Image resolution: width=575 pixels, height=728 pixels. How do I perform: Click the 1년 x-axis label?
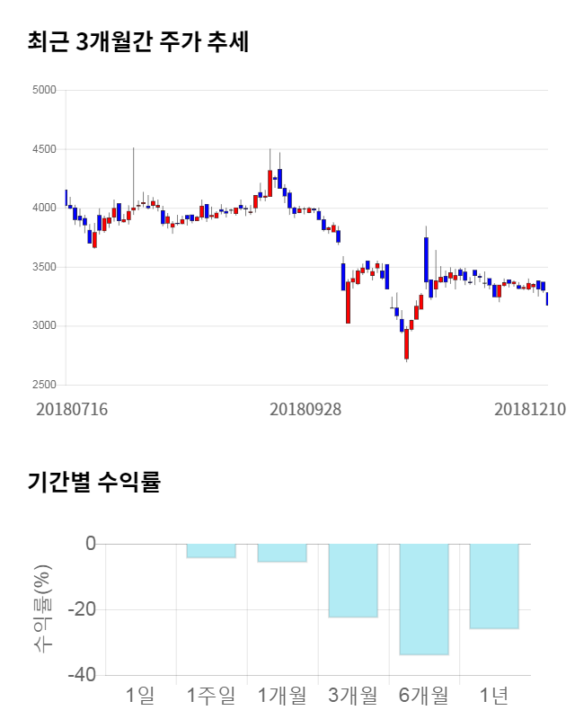pyautogui.click(x=494, y=695)
